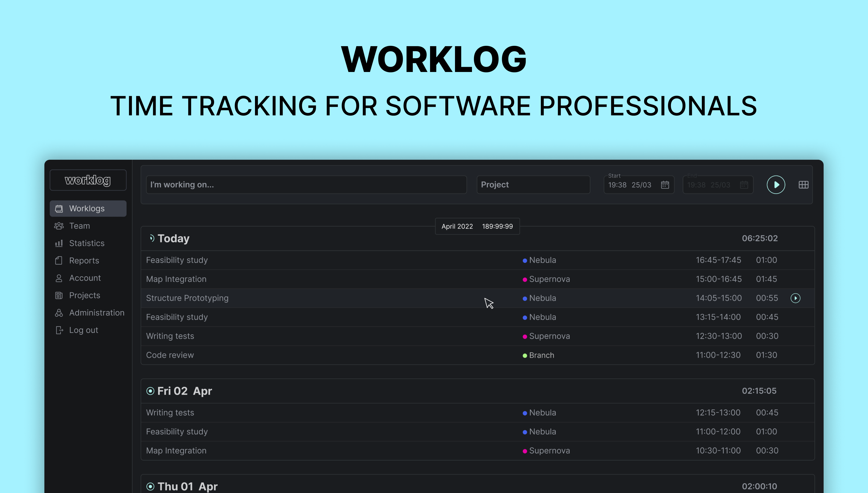Viewport: 868px width, 493px height.
Task: Resume the Structure Prototyping entry with its play icon
Action: (x=795, y=298)
